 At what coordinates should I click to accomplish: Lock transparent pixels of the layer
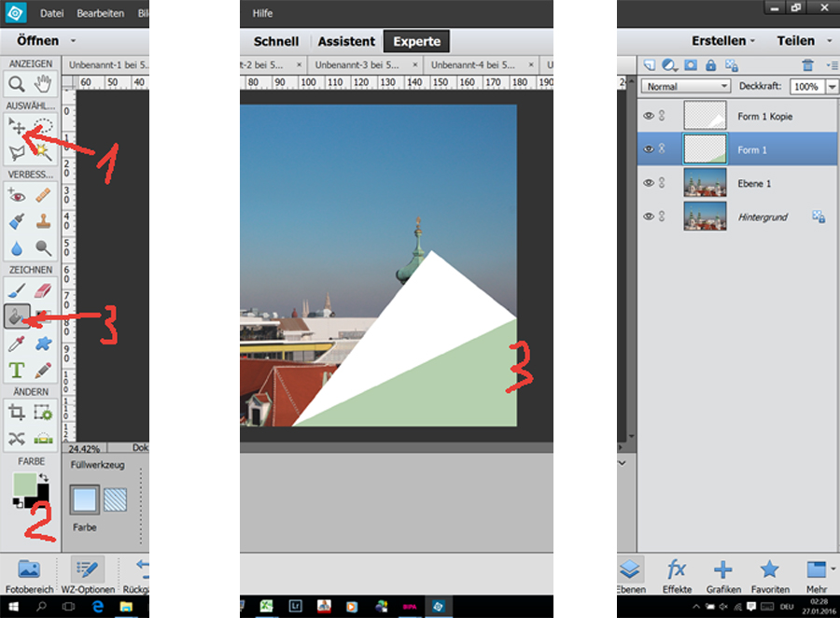coord(731,65)
